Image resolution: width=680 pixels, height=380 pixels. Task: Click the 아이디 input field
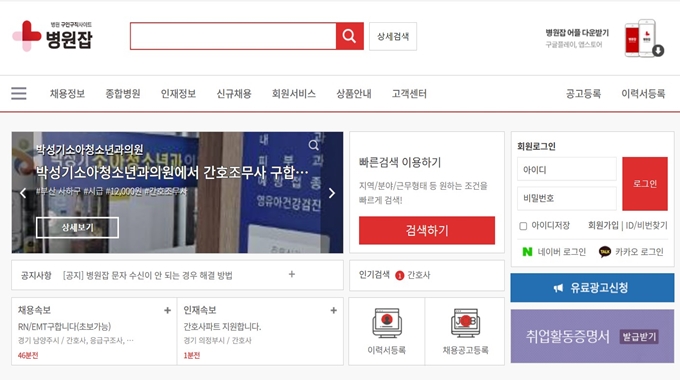[567, 169]
